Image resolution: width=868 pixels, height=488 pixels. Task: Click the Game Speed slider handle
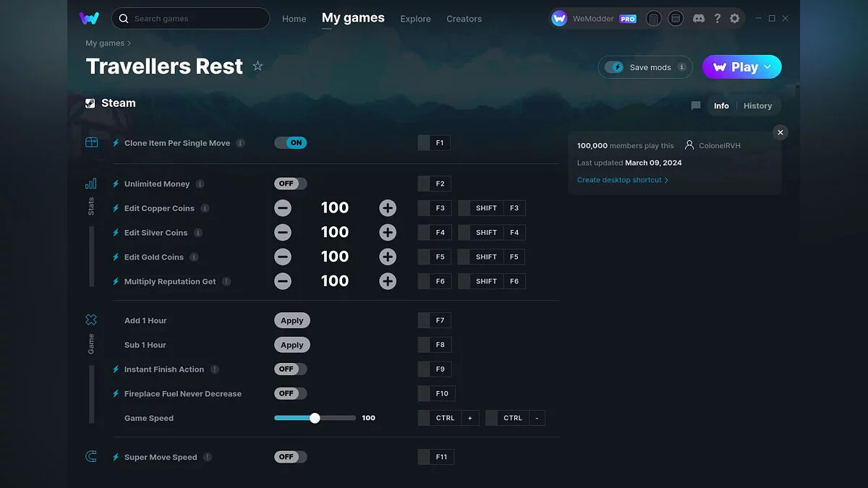tap(315, 418)
